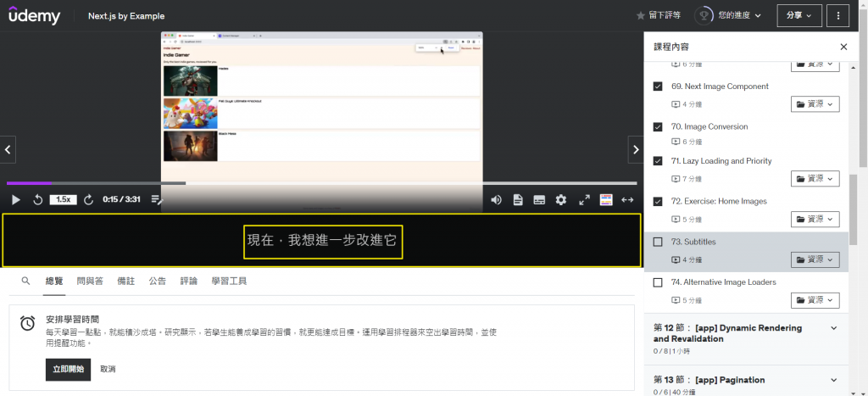Open the captions subtitle icon
The image size is (868, 396).
point(539,200)
